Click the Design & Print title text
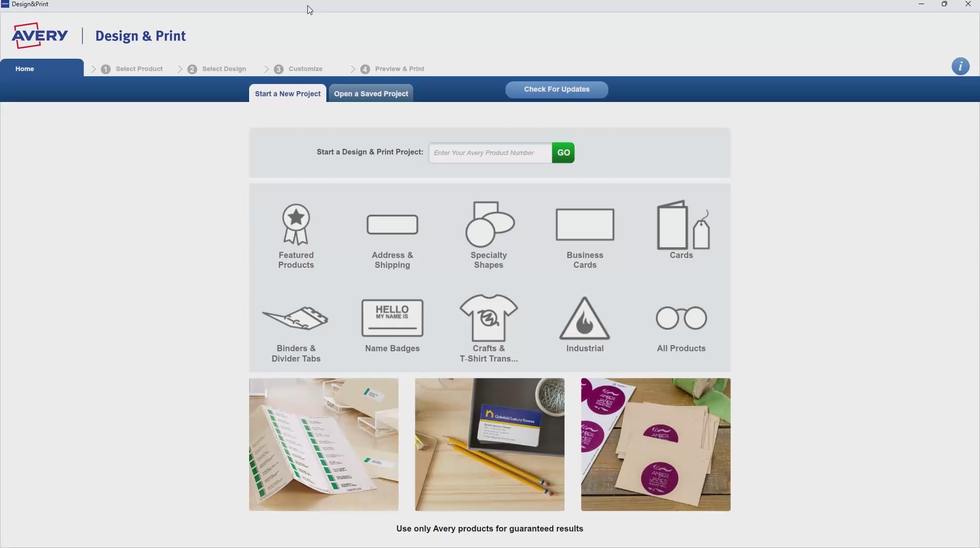Screen dimensions: 980x548 pyautogui.click(x=141, y=36)
